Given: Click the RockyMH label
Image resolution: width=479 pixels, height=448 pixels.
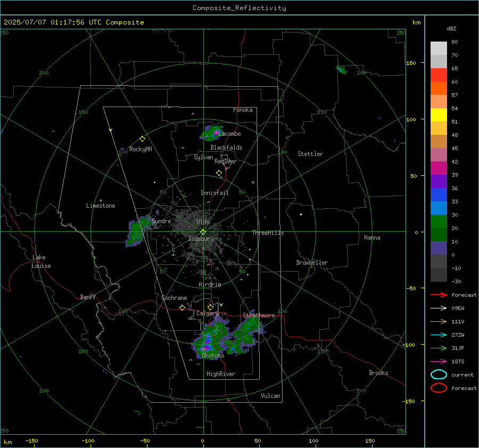Looking at the screenshot, I should (141, 149).
